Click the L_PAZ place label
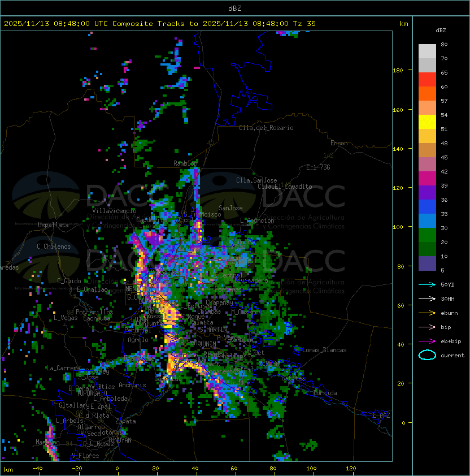This screenshot has width=470, height=476. click(381, 416)
